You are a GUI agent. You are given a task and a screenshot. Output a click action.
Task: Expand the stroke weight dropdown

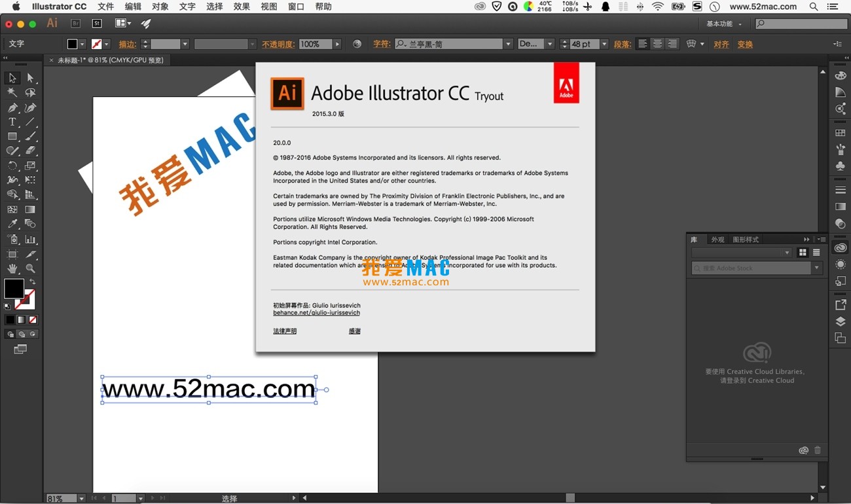tap(185, 45)
